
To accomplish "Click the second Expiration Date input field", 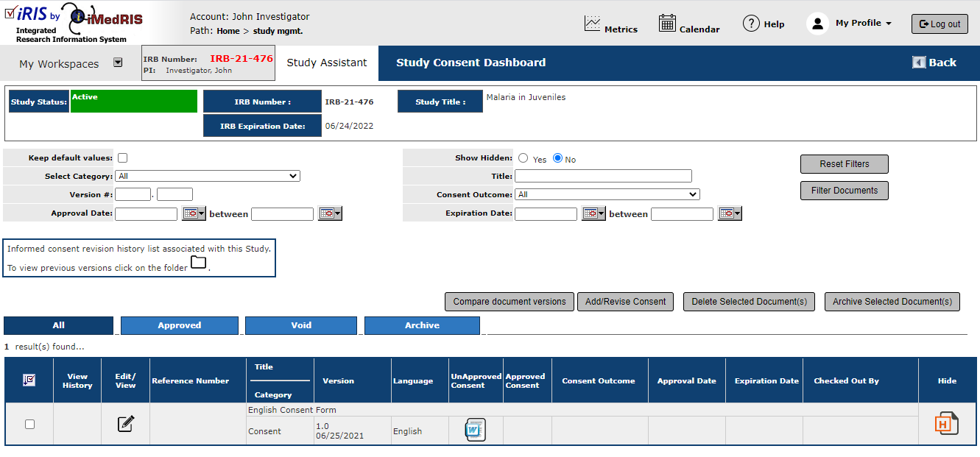I will point(683,214).
